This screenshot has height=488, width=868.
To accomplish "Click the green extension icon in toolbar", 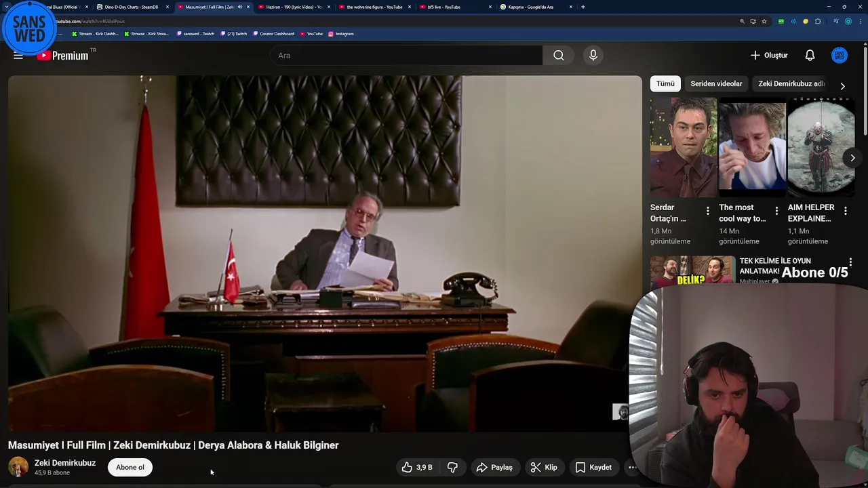I will tap(781, 21).
